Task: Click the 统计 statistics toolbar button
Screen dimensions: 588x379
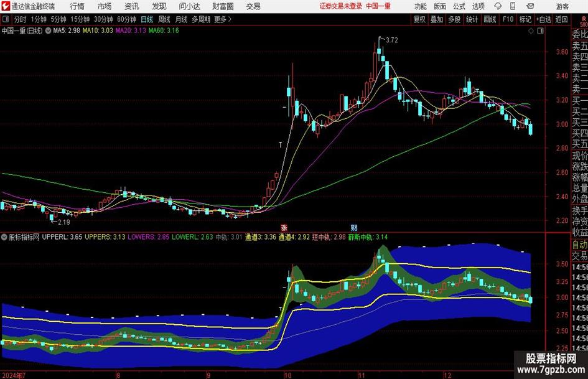Action: [x=472, y=19]
